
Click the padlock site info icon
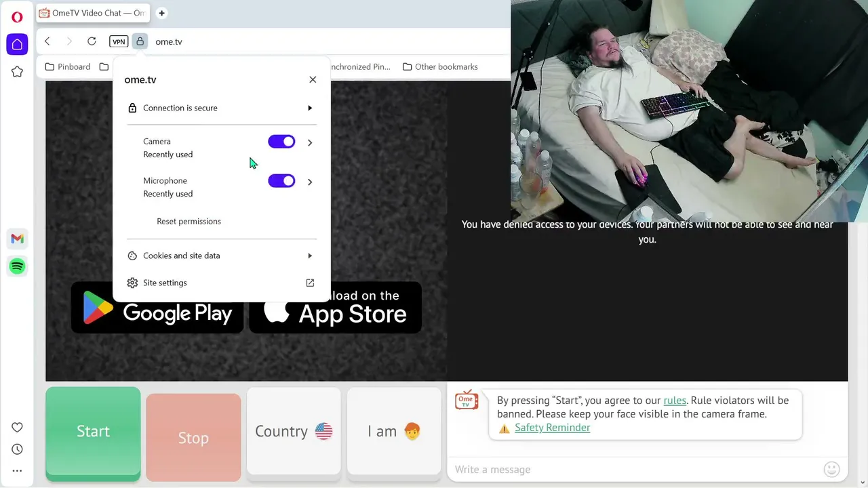(140, 41)
